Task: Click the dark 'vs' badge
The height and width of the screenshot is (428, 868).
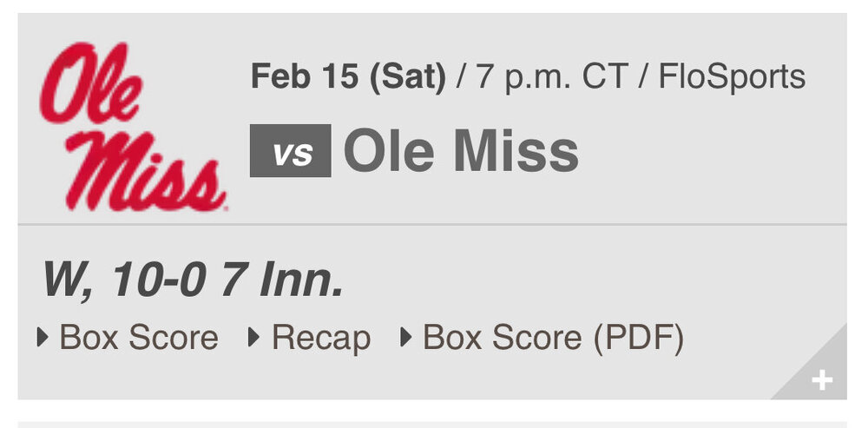Action: [x=290, y=151]
